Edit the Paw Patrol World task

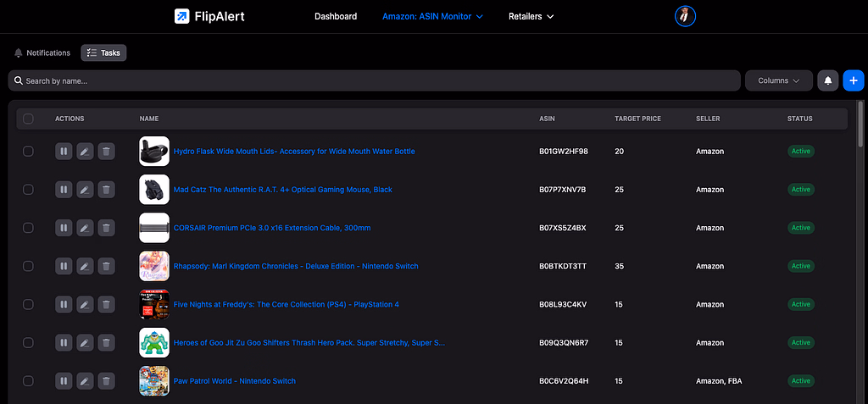tap(85, 381)
